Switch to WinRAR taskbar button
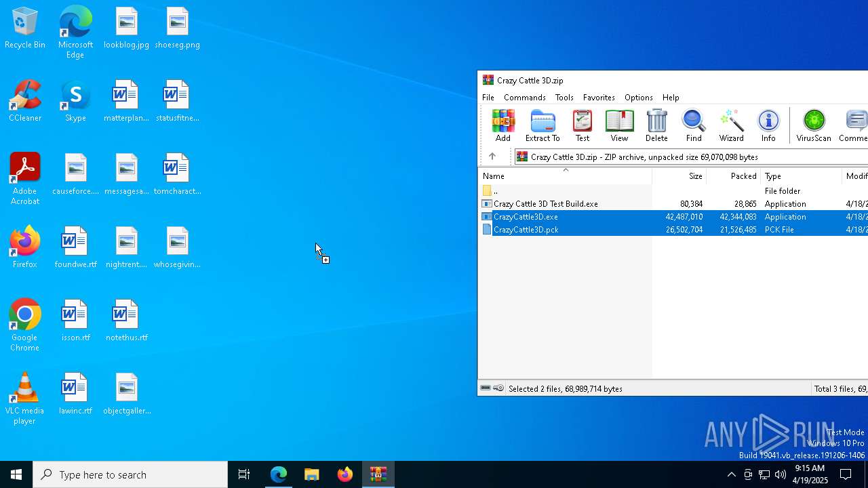The height and width of the screenshot is (488, 868). (x=378, y=474)
